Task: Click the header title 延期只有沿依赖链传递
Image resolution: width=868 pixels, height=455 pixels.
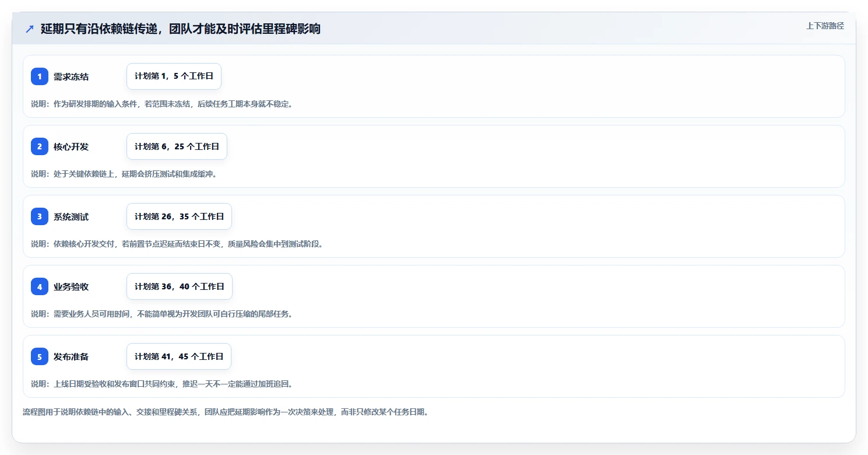Action: click(181, 29)
